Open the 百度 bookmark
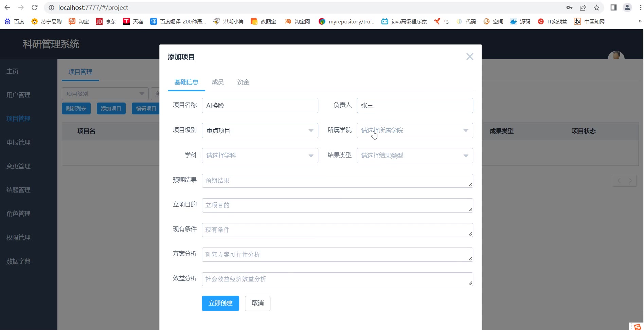The width and height of the screenshot is (644, 330). [15, 21]
